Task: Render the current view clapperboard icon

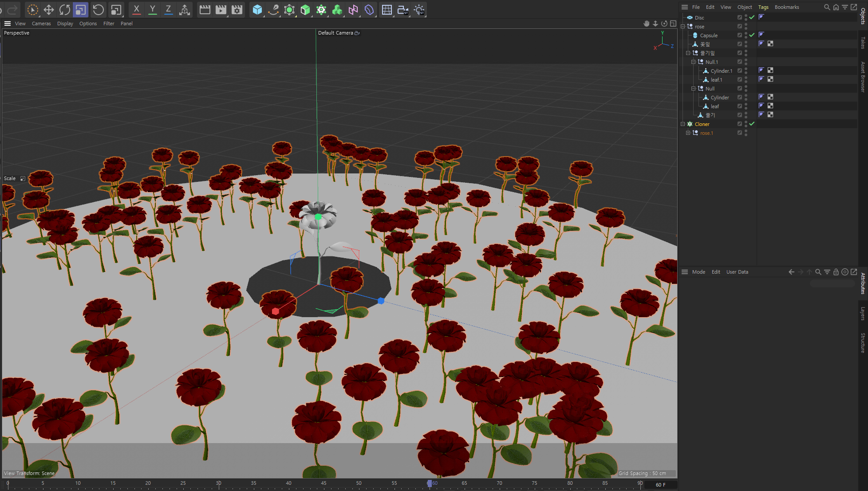Action: [205, 10]
